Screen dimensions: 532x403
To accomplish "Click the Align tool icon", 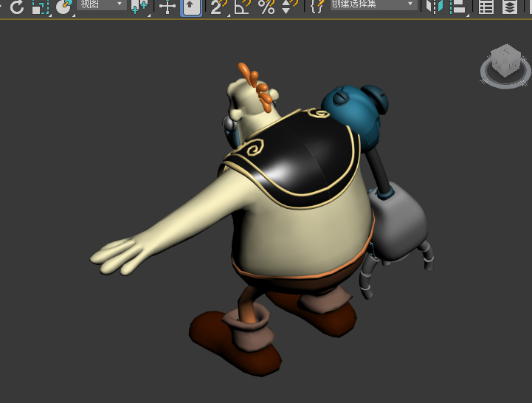I will 458,7.
